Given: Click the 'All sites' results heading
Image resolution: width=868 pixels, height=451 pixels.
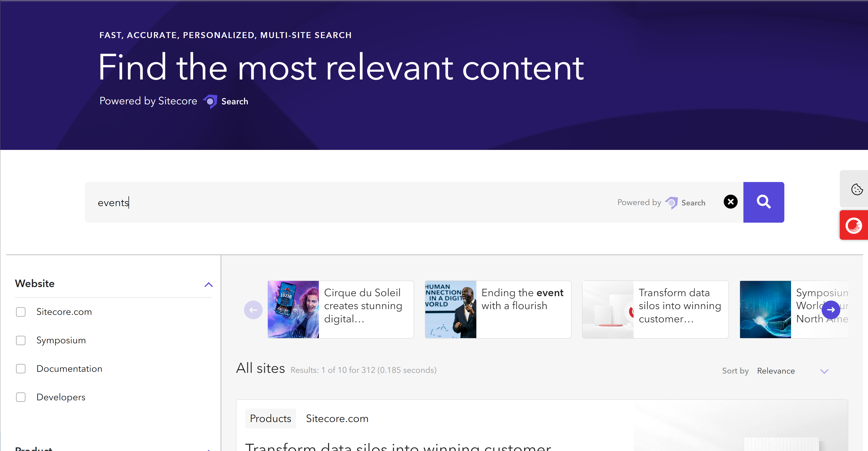Looking at the screenshot, I should tap(261, 368).
